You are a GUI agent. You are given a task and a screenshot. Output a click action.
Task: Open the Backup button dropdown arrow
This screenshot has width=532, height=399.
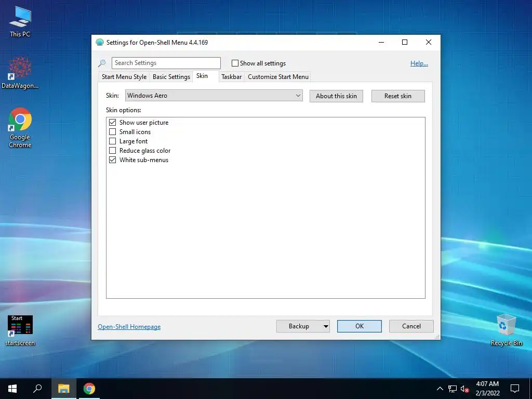(x=325, y=326)
